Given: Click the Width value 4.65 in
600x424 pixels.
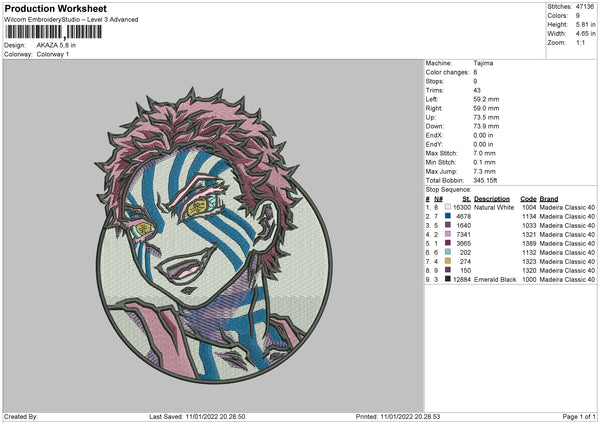Looking at the screenshot, I should pyautogui.click(x=585, y=34).
